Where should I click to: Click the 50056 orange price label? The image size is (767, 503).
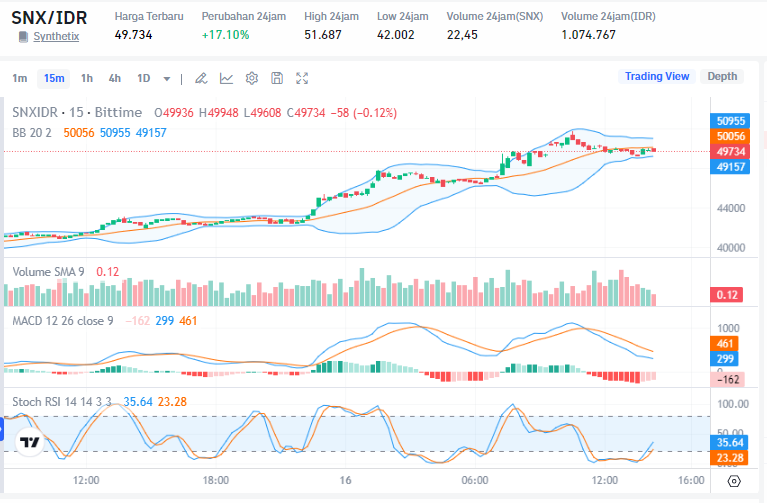(730, 136)
